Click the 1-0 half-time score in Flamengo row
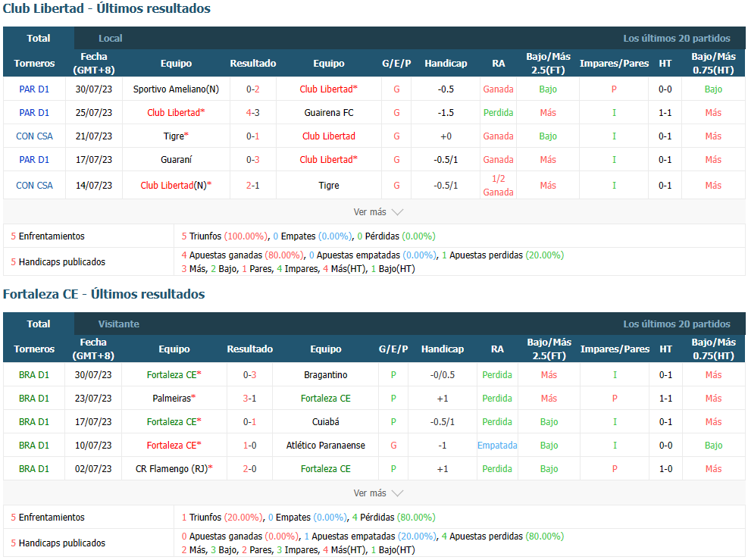 [x=665, y=468]
